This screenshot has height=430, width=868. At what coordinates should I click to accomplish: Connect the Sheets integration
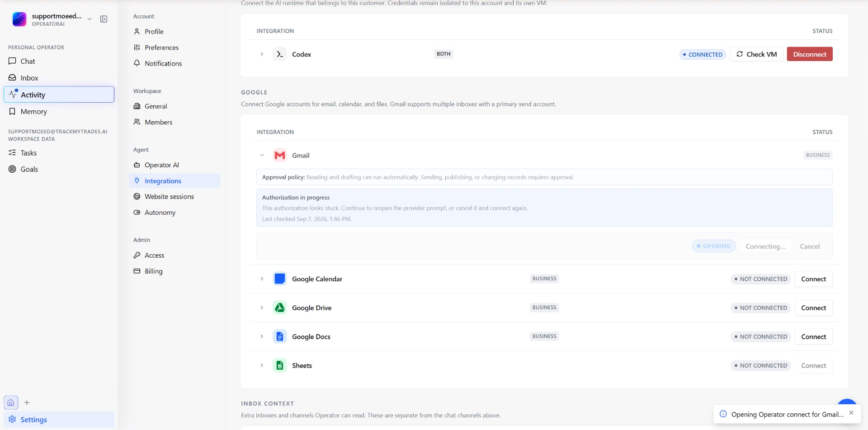pyautogui.click(x=813, y=366)
